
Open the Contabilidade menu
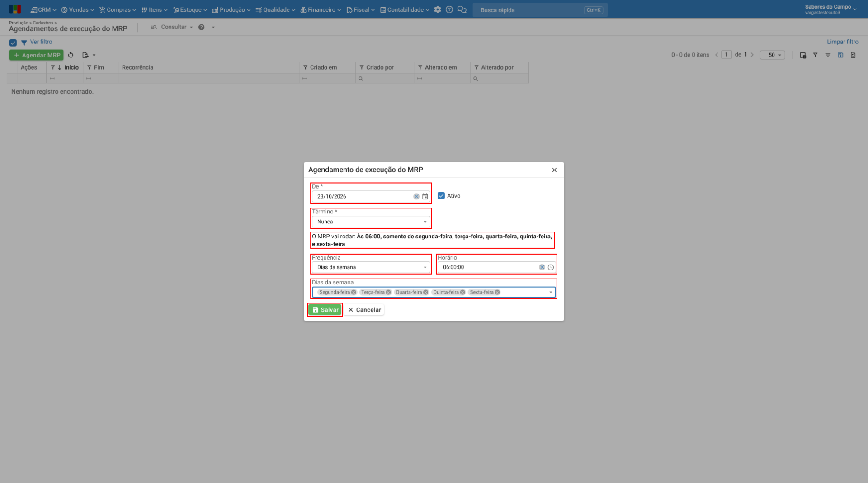pyautogui.click(x=405, y=9)
